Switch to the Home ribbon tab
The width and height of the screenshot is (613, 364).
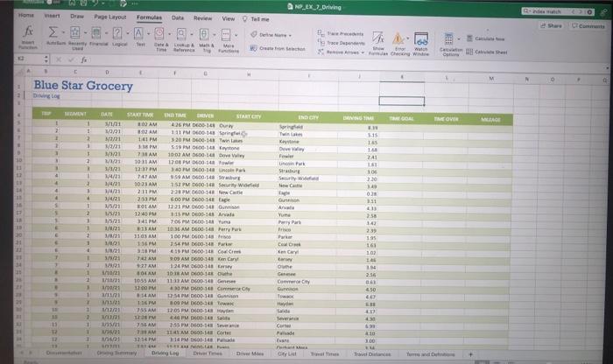(26, 15)
